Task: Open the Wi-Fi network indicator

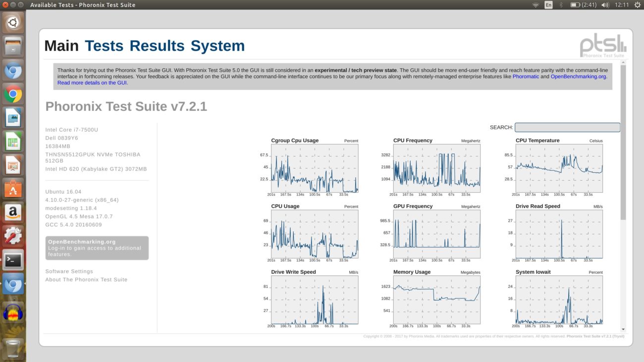Action: pyautogui.click(x=536, y=5)
